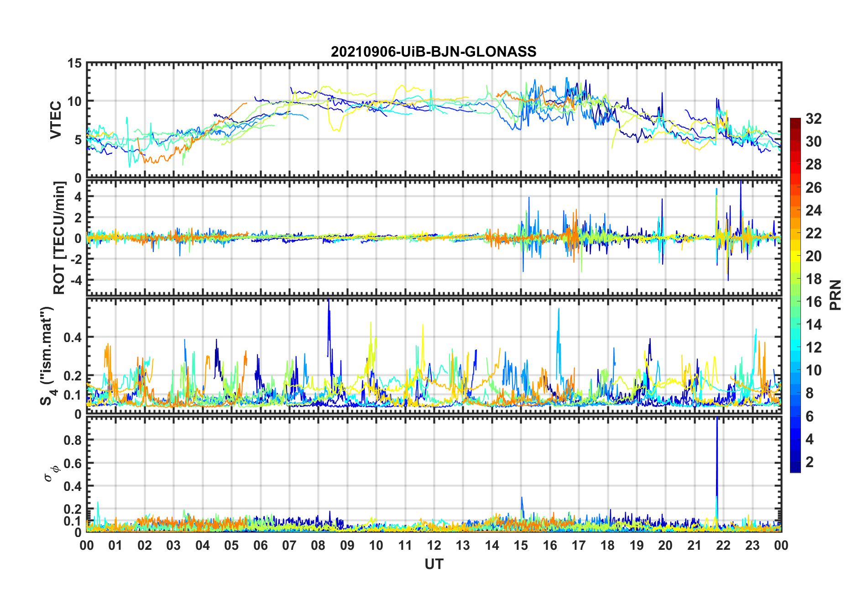Screen dimensions: 868x590
Task: Click the dark blue S4 peak near 08 UT
Action: (x=329, y=329)
